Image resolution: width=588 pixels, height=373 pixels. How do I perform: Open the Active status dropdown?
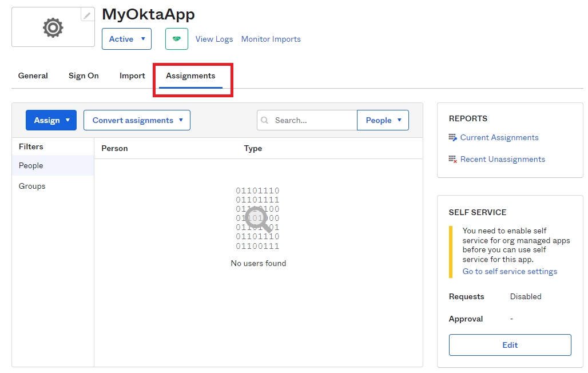[126, 39]
